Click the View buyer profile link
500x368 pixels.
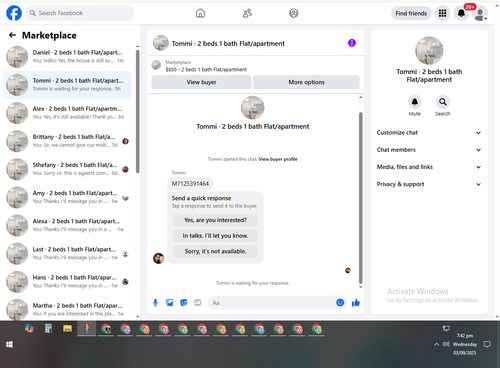click(278, 159)
